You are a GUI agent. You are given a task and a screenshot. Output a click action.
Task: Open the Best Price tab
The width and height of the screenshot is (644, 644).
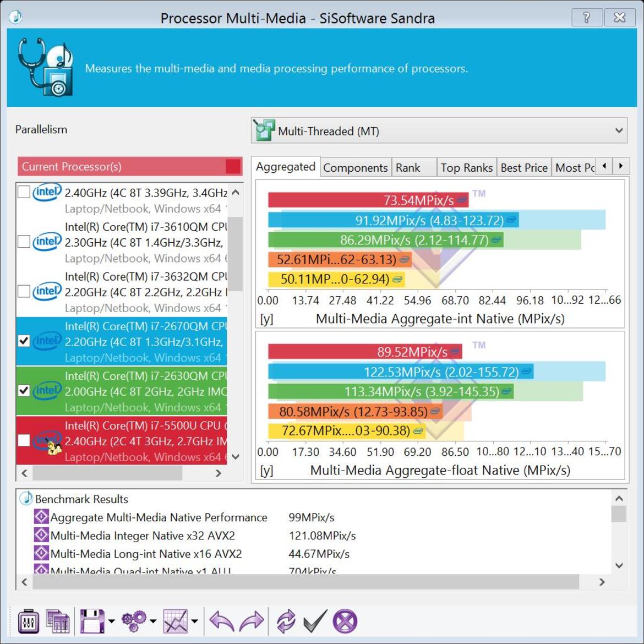tap(524, 167)
